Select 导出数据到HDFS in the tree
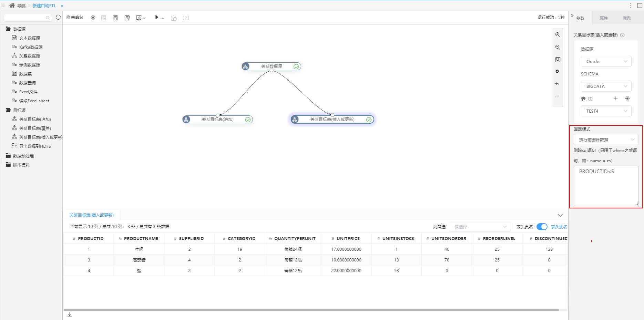Image resolution: width=644 pixels, height=320 pixels. click(32, 146)
